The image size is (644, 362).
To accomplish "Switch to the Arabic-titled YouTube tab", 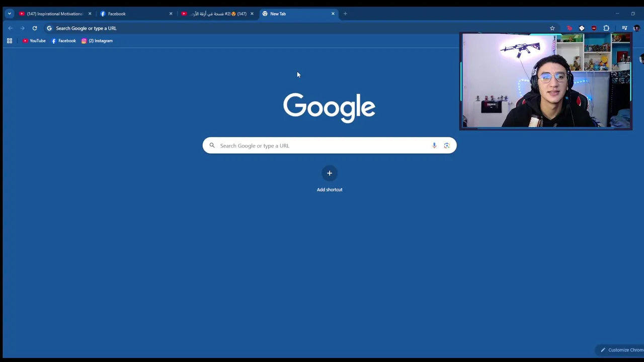I will [x=218, y=14].
